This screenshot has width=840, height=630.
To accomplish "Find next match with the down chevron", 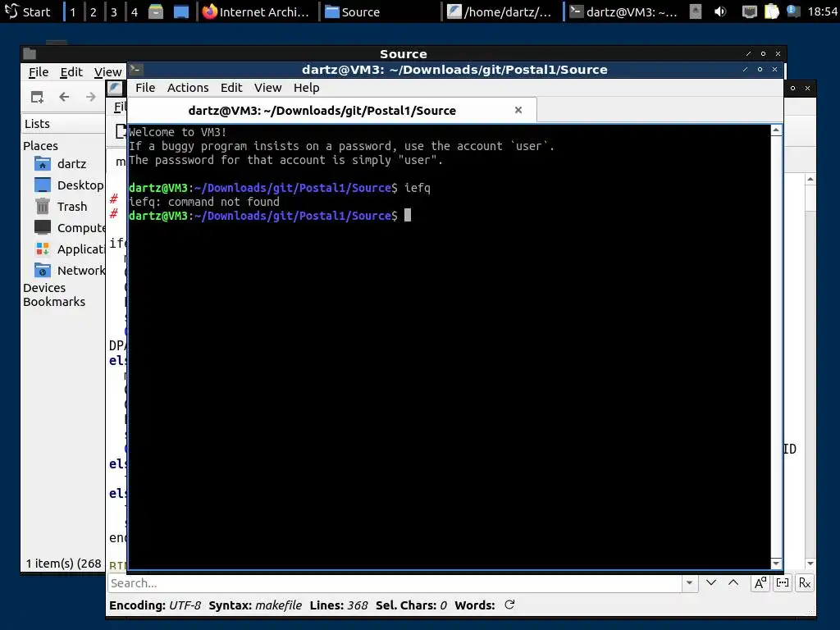I will (x=711, y=583).
